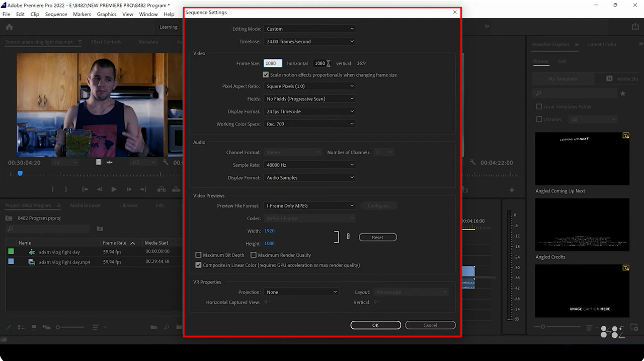Click blue playhead on Source monitor ruler

click(x=20, y=173)
